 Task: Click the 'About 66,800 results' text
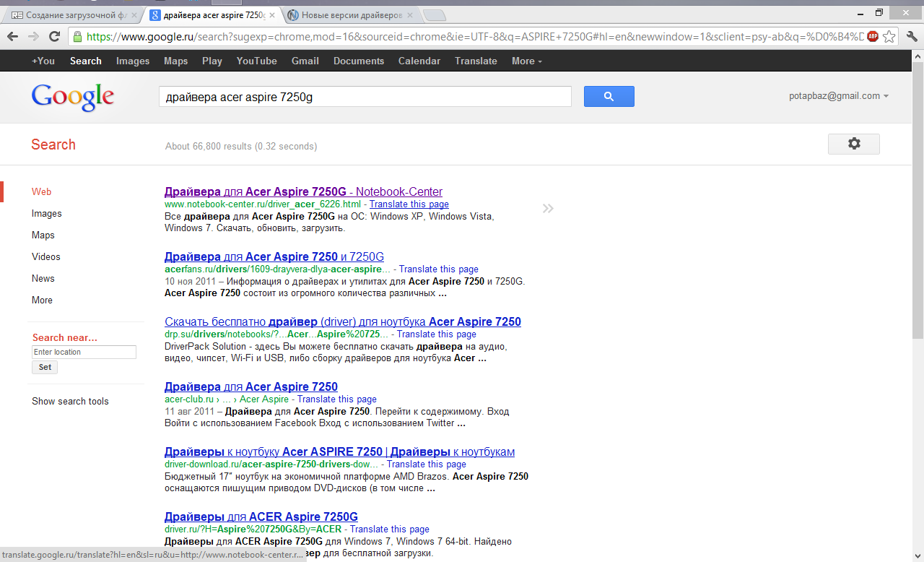coord(241,146)
